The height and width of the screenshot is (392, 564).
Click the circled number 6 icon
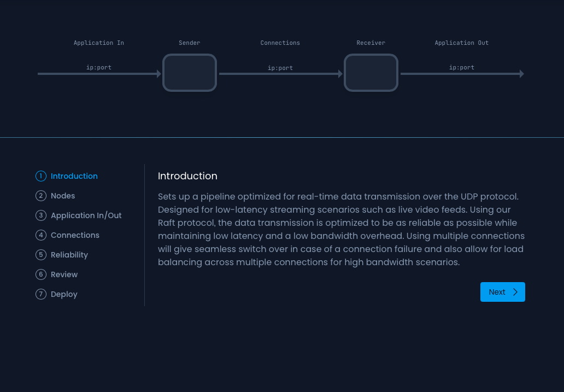pos(41,274)
